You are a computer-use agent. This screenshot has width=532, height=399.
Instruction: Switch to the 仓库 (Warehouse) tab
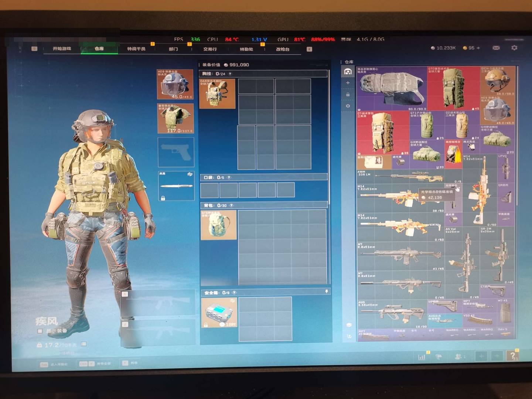99,49
